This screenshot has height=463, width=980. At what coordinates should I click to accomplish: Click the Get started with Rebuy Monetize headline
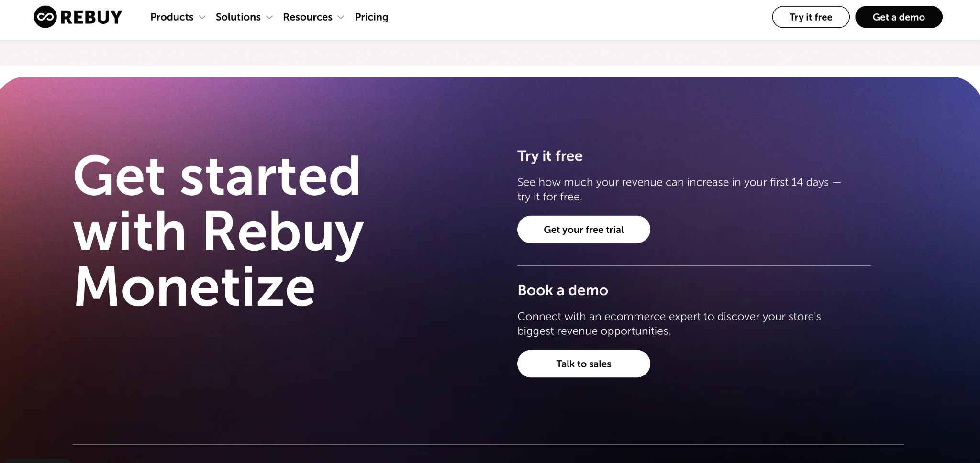click(219, 231)
